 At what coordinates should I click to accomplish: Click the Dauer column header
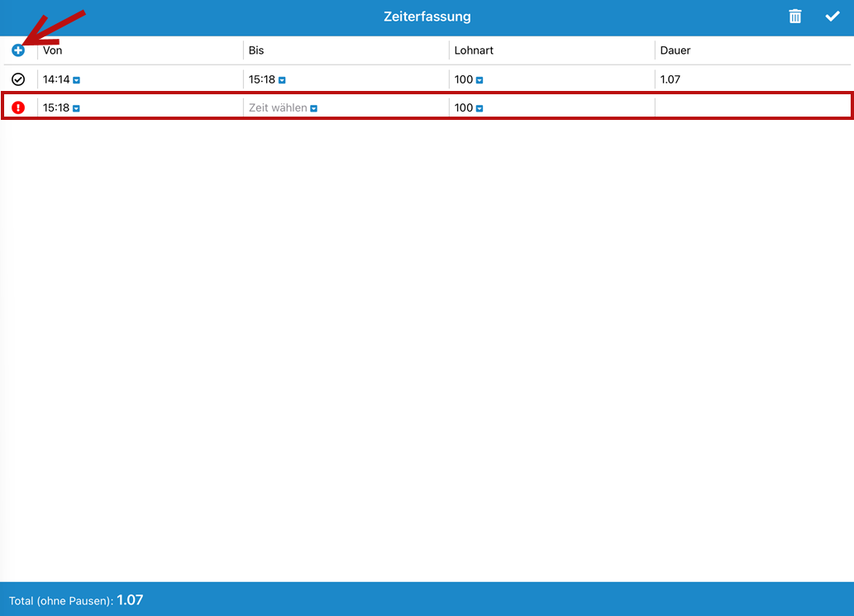click(x=675, y=50)
